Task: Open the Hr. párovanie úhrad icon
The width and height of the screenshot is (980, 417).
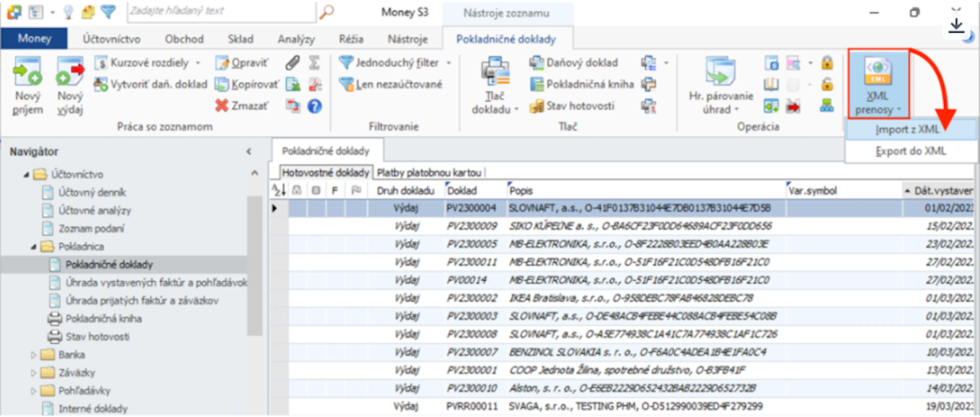Action: [720, 71]
